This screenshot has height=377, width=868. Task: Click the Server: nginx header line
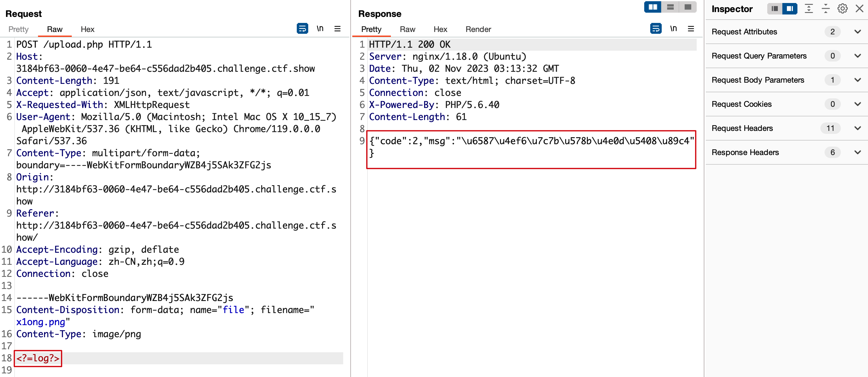(448, 57)
